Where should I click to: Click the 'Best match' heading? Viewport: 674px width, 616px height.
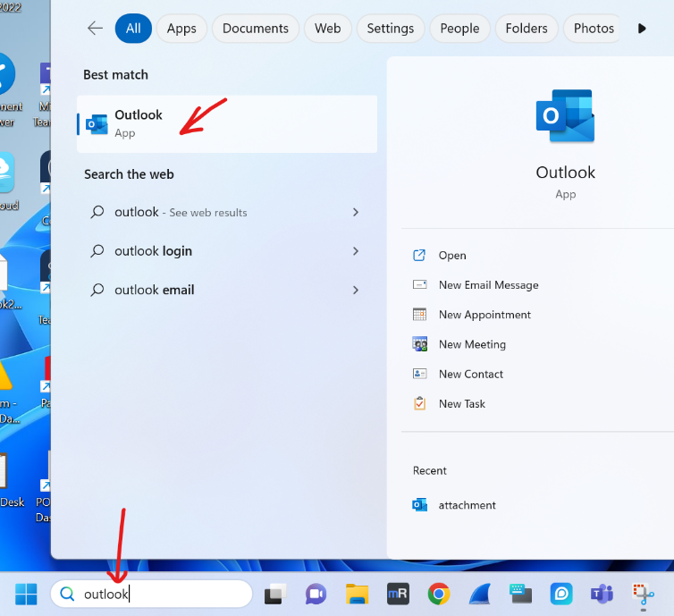click(x=115, y=75)
